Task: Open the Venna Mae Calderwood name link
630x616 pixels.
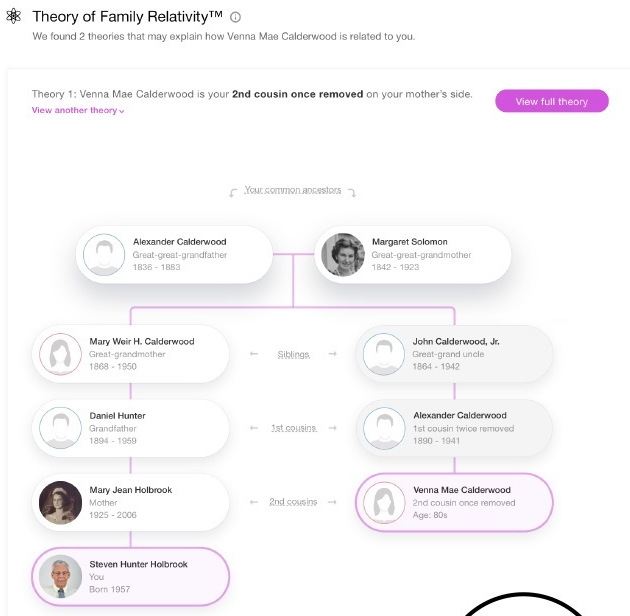Action: [462, 490]
